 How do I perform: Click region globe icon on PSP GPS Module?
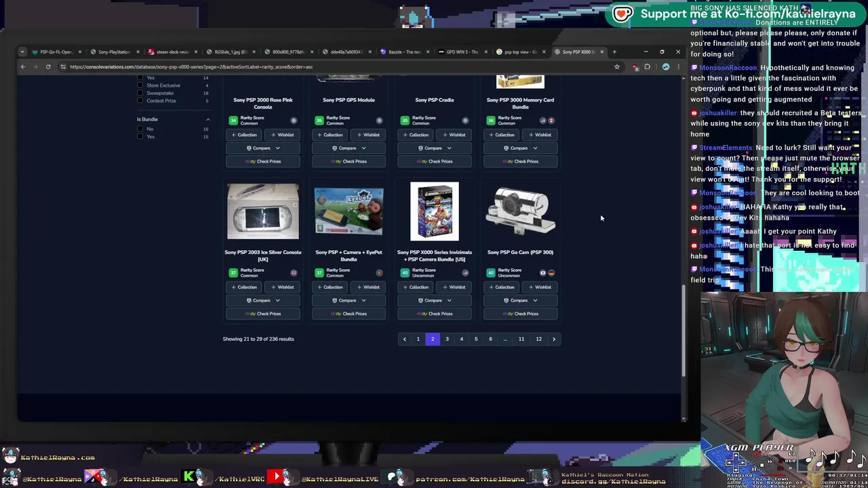tap(379, 121)
